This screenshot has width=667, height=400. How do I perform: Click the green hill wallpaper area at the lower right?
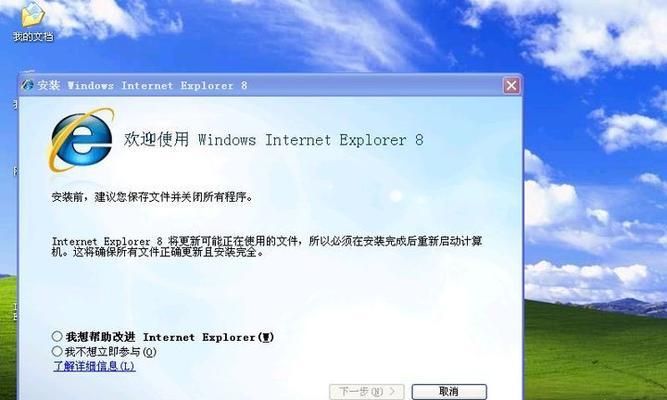pyautogui.click(x=596, y=353)
